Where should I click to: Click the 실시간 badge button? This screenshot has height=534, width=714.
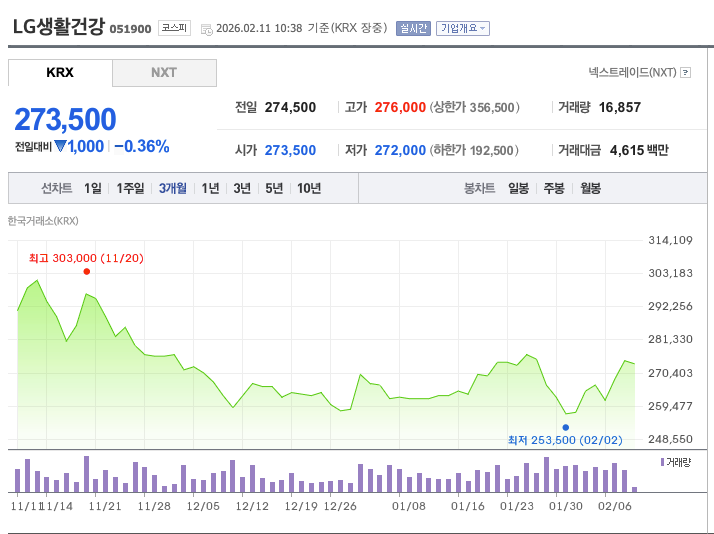pos(413,28)
